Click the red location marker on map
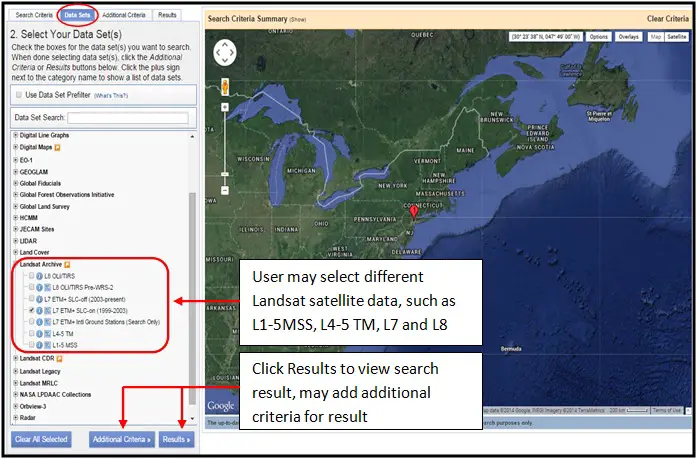 (414, 212)
